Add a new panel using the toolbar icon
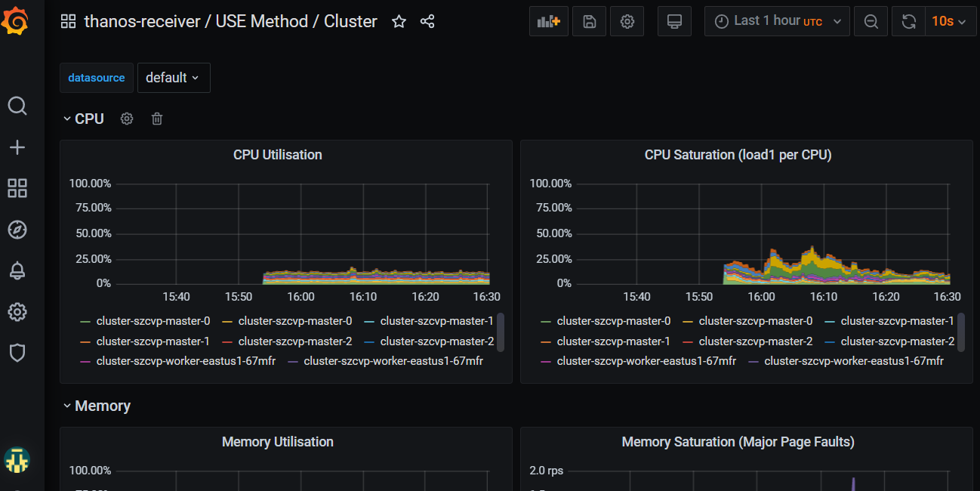Screen dimensions: 980x491 [x=548, y=21]
